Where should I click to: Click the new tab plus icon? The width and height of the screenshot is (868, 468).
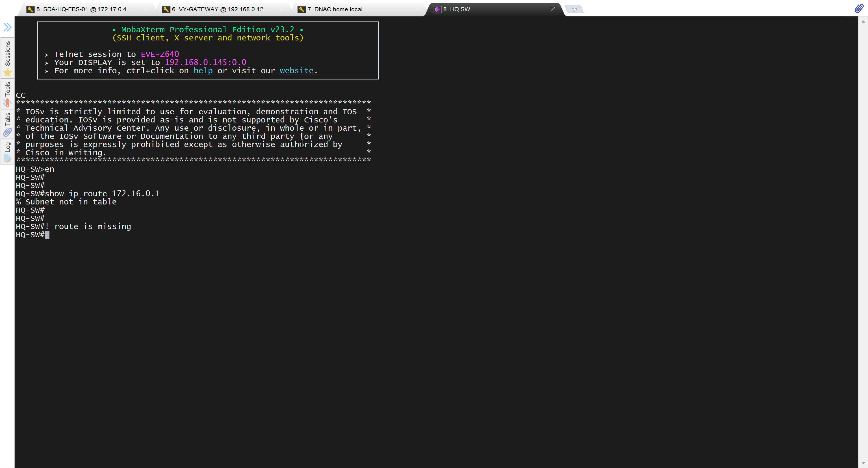tap(574, 9)
